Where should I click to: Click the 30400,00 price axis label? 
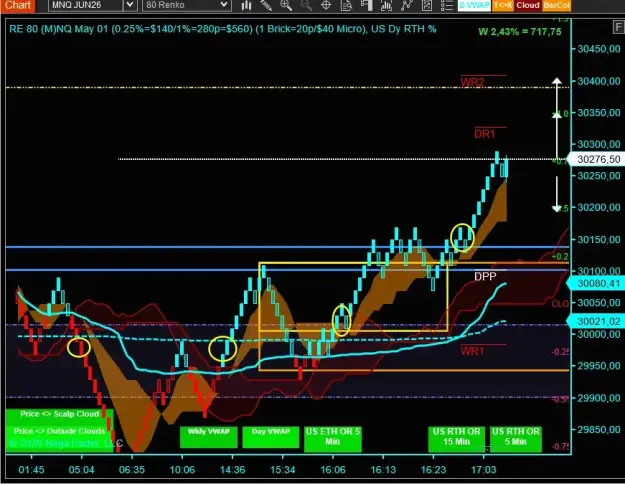point(599,81)
